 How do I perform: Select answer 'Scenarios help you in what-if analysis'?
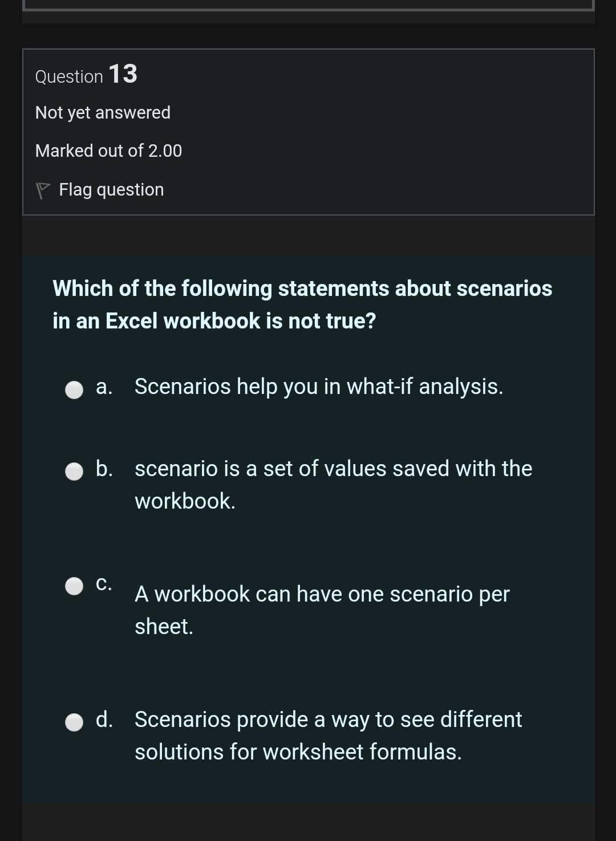(318, 387)
